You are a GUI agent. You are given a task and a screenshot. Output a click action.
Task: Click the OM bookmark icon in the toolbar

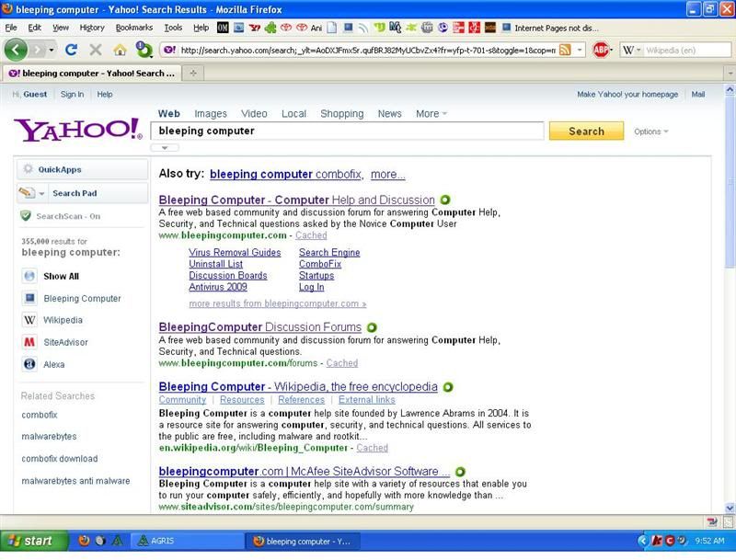[x=223, y=28]
